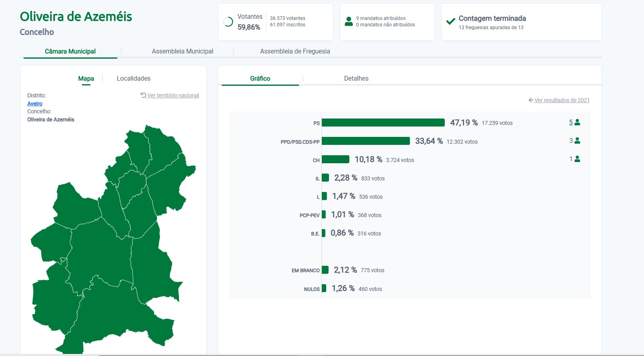Click the PPD/PSD.CDS-PP mandate person icon

pyautogui.click(x=577, y=141)
